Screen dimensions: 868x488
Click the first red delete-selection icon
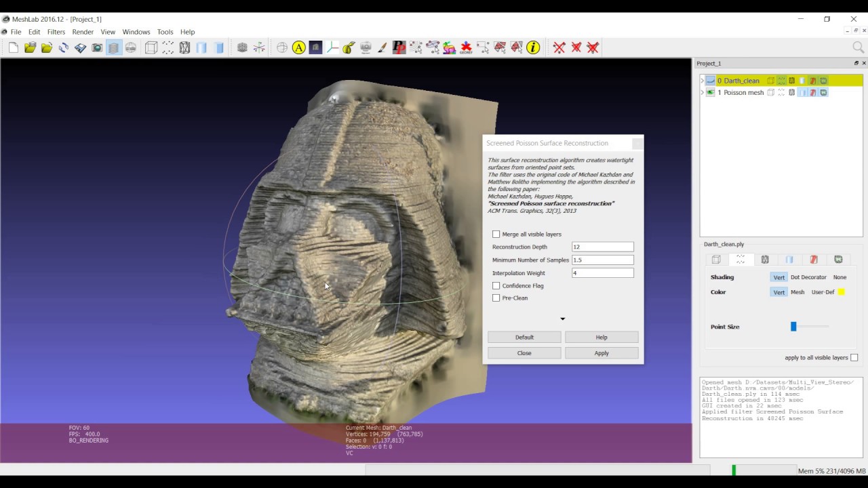559,47
